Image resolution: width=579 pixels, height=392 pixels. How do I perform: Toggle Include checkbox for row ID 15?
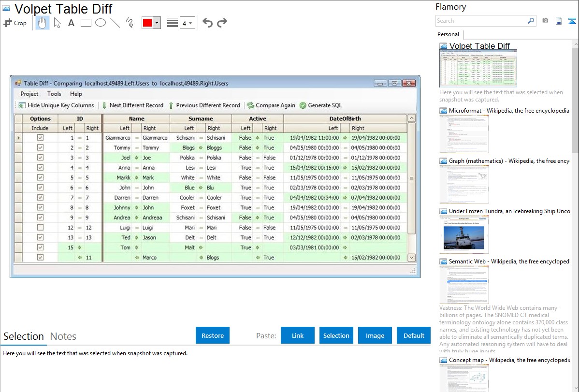(x=40, y=247)
